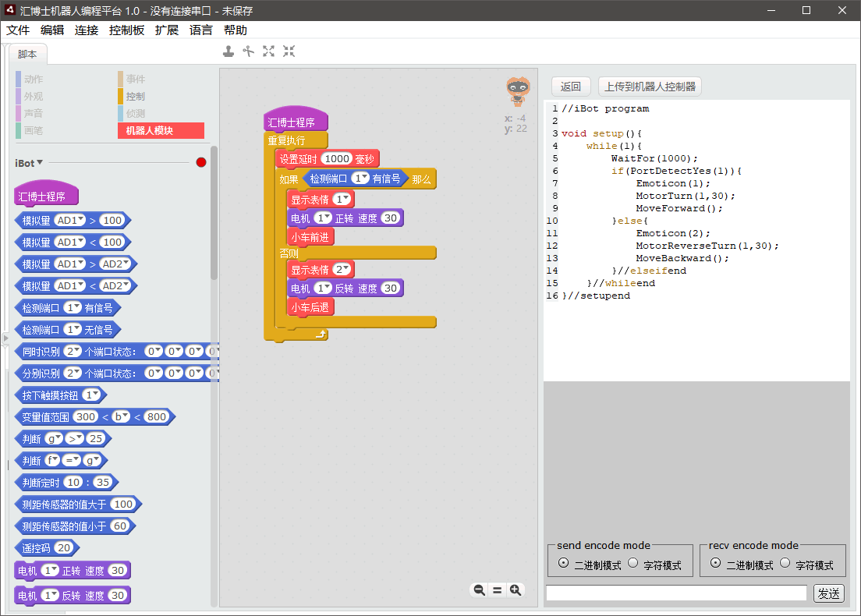861x616 pixels.
Task: Click the grow sprite expand icon
Action: [269, 51]
